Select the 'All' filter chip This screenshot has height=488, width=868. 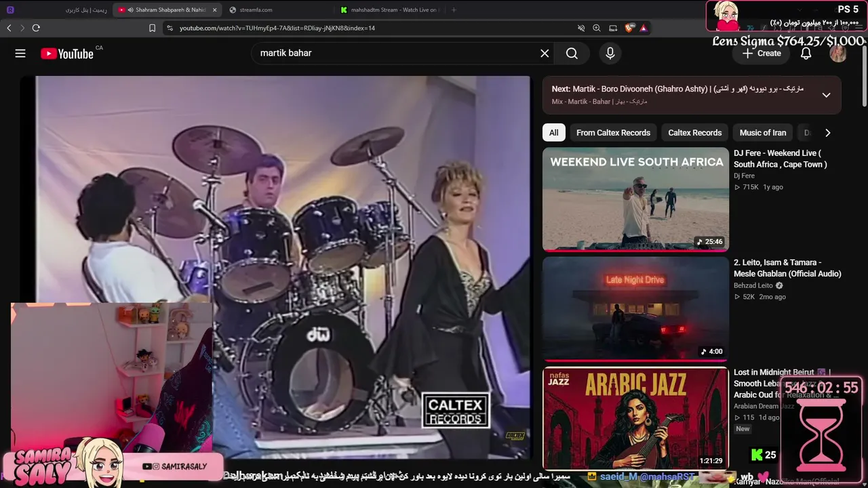pyautogui.click(x=554, y=133)
